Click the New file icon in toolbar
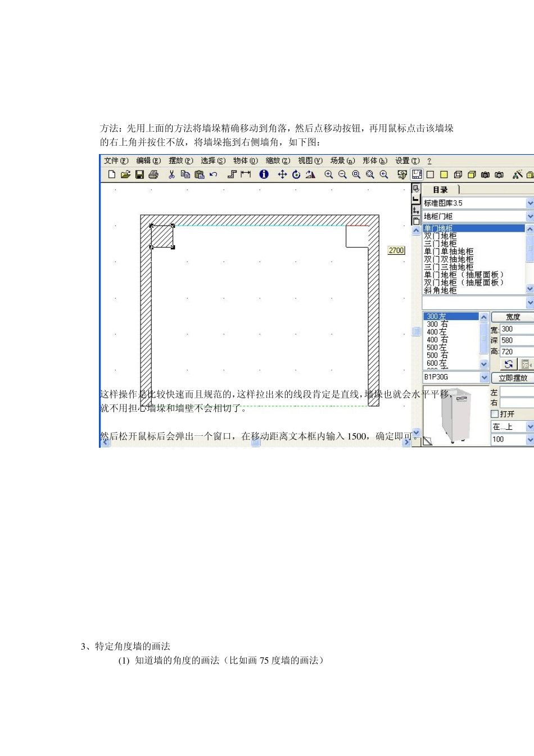Screen dimensions: 534x756 click(112, 174)
